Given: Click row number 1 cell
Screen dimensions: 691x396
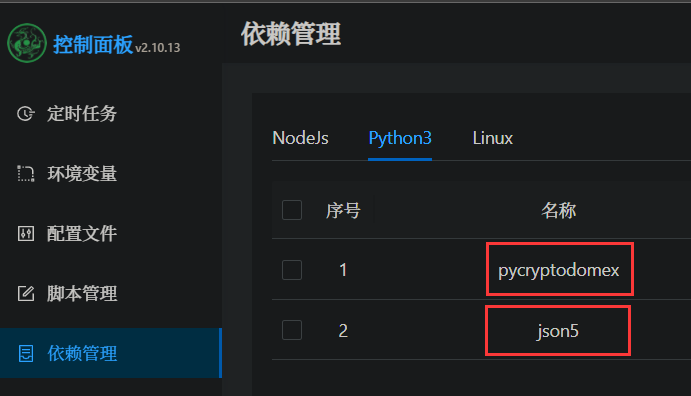Looking at the screenshot, I should point(343,270).
